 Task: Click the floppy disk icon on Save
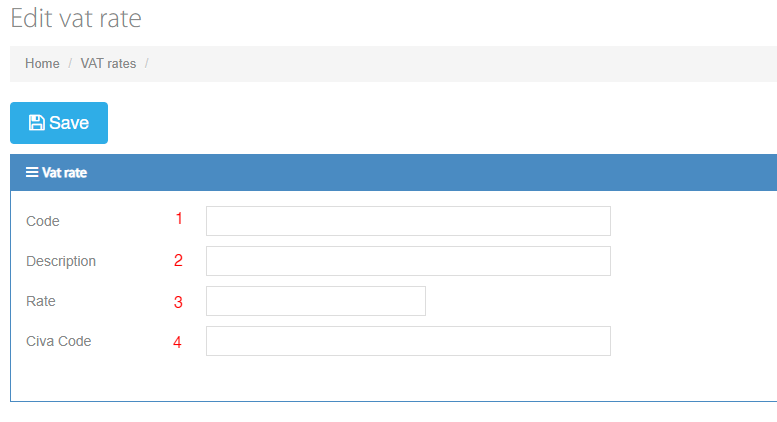[37, 123]
